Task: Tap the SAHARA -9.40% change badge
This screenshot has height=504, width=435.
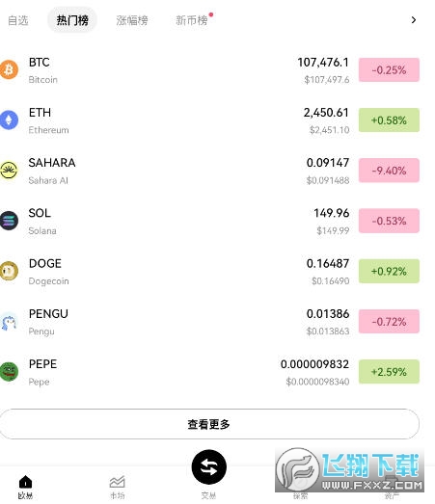Action: [x=389, y=171]
